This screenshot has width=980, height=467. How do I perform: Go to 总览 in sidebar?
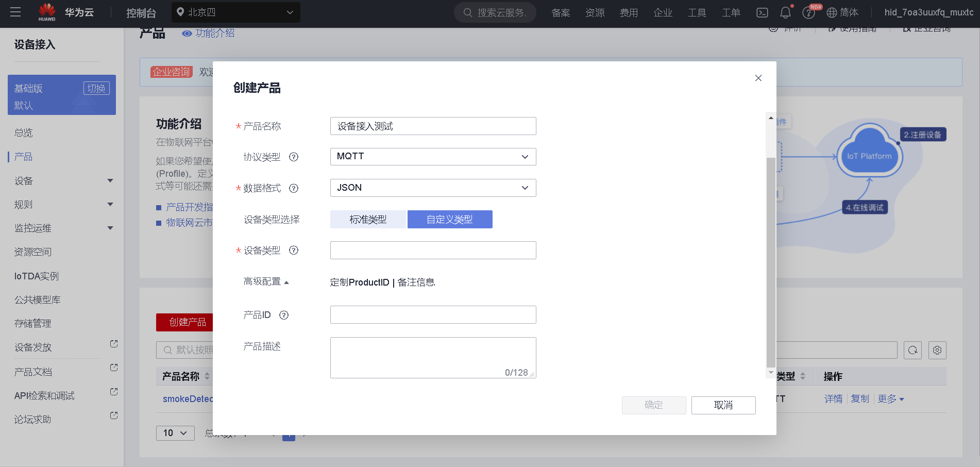point(24,133)
